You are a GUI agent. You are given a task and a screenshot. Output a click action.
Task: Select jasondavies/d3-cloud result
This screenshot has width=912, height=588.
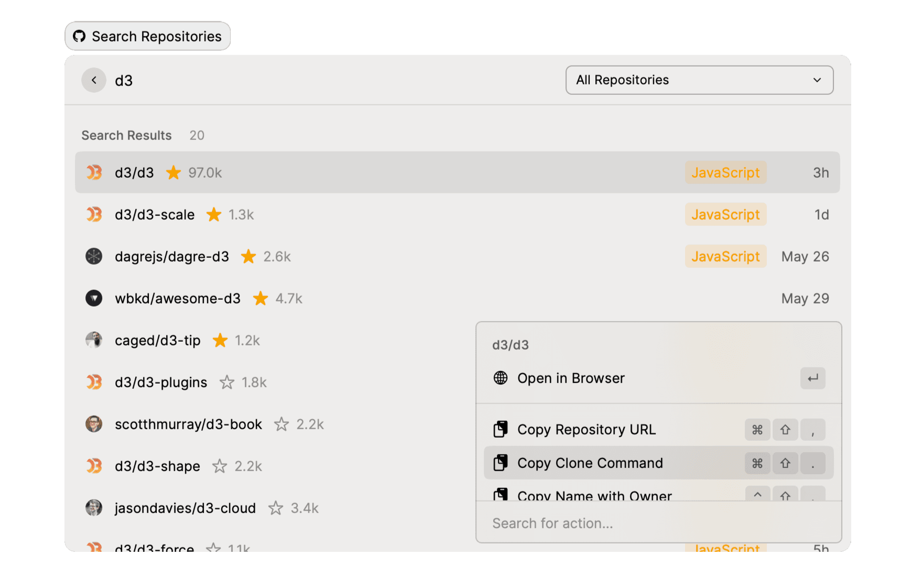275,508
